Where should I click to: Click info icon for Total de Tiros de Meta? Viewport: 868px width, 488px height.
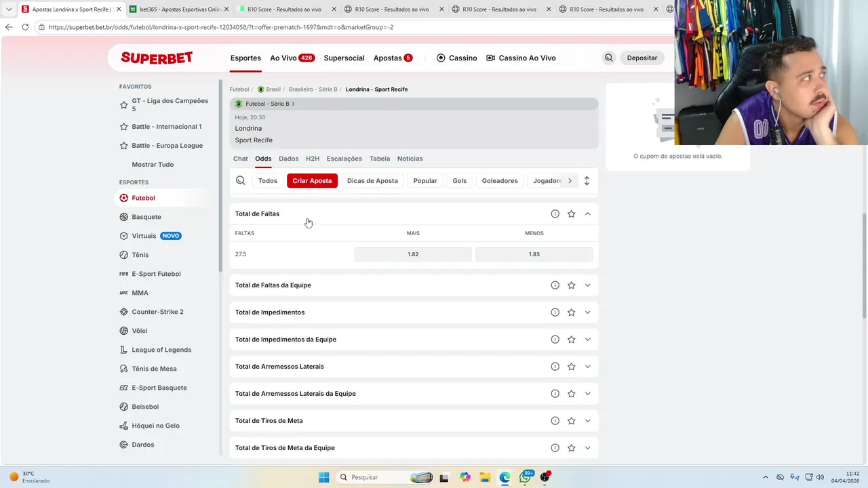point(555,421)
